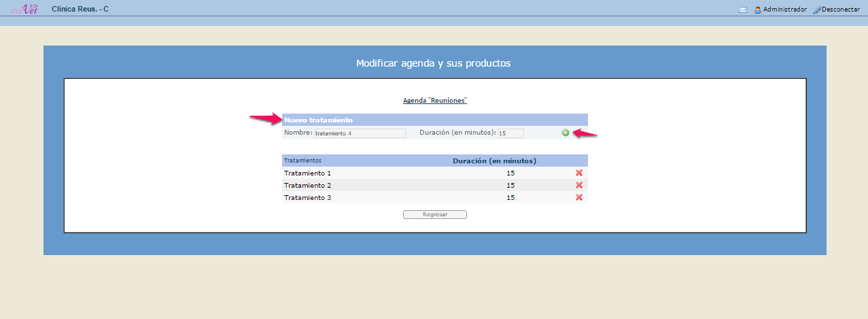Add new treatment with green plus icon

coord(566,133)
